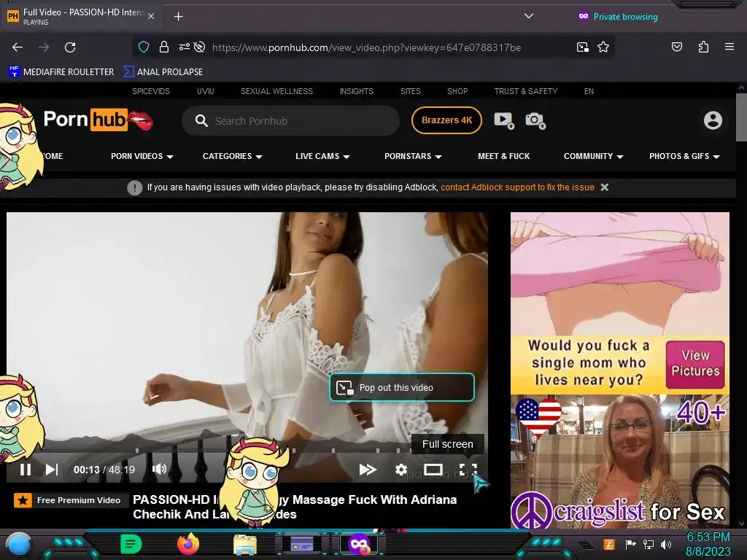Screen dimensions: 747x560
Task: Open the Extensions menu
Action: pyautogui.click(x=703, y=47)
